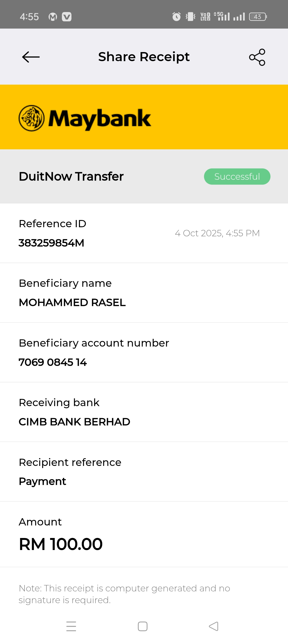Tap the Maybank tiger logo
Image resolution: width=288 pixels, height=644 pixels.
coord(31,118)
